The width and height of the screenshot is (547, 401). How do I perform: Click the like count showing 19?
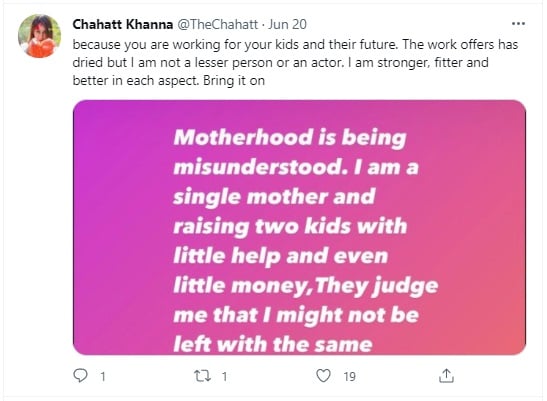click(350, 377)
